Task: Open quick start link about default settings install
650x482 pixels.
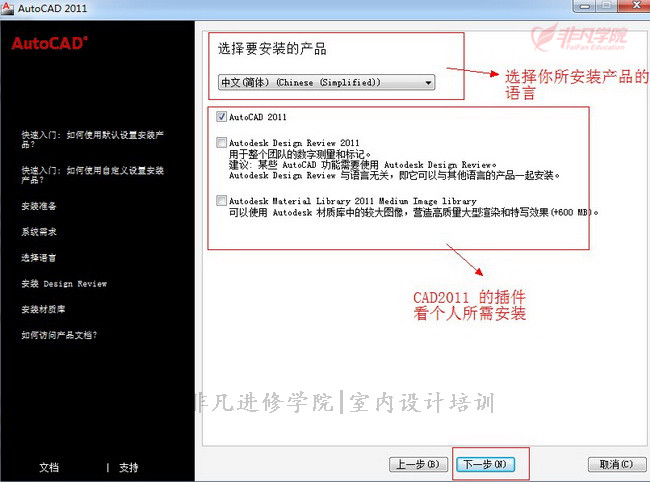Action: click(x=92, y=139)
